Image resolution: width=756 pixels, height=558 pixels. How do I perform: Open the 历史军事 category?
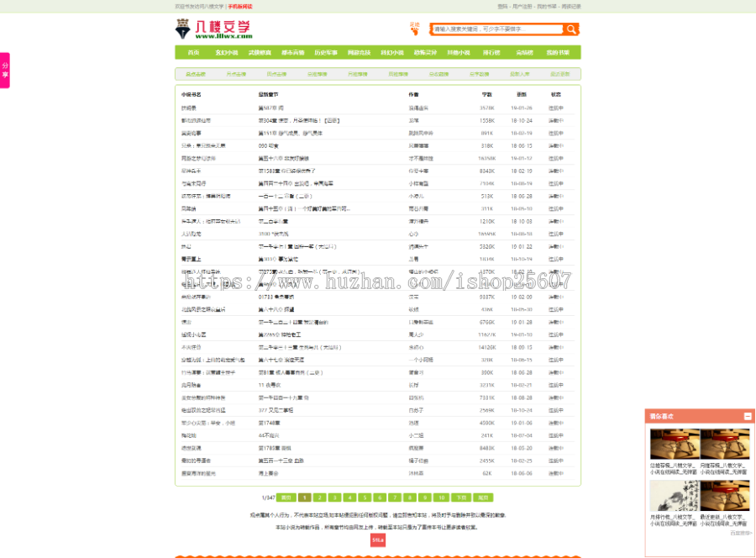[326, 53]
